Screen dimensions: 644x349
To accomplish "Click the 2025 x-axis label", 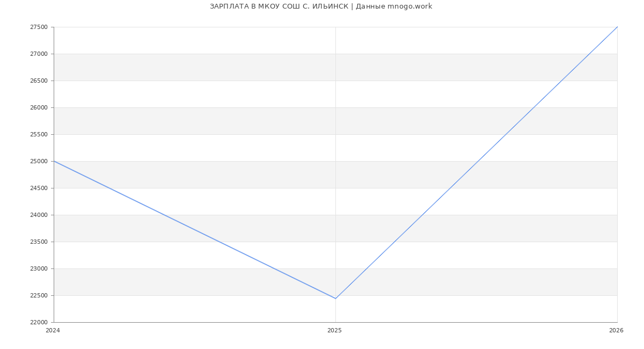I will tap(334, 331).
